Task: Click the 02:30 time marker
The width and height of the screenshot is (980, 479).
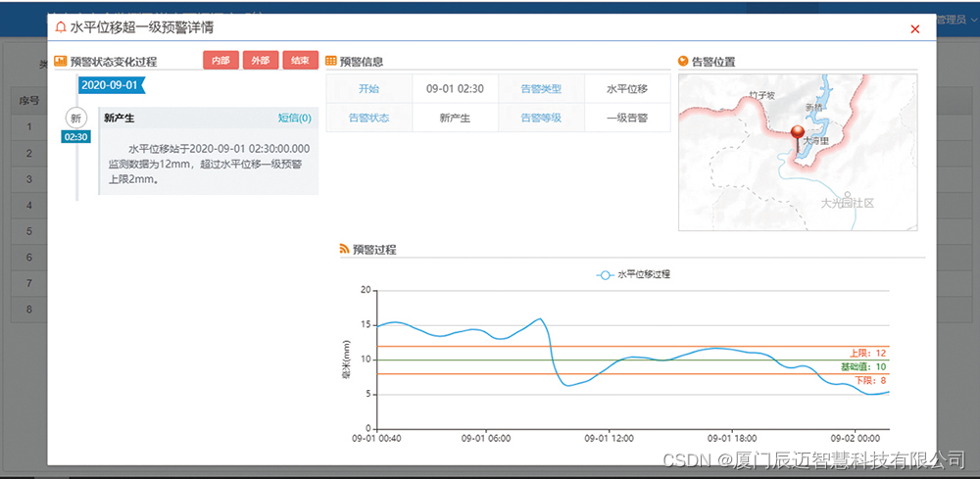Action: 75,137
